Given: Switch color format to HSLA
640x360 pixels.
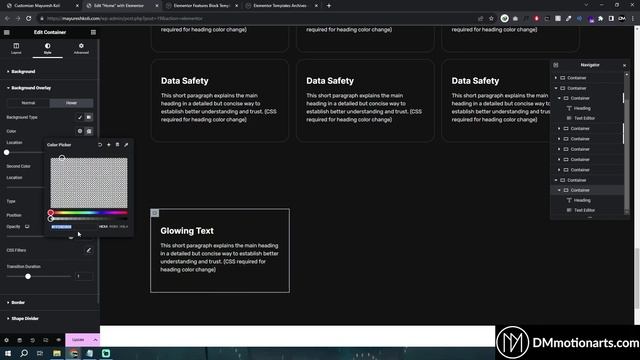Looking at the screenshot, I should (x=124, y=227).
